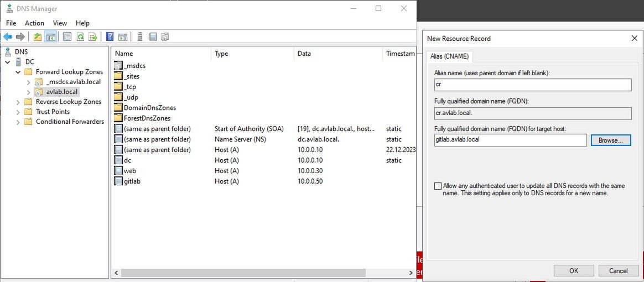Open the _udp folder in list

[x=126, y=97]
